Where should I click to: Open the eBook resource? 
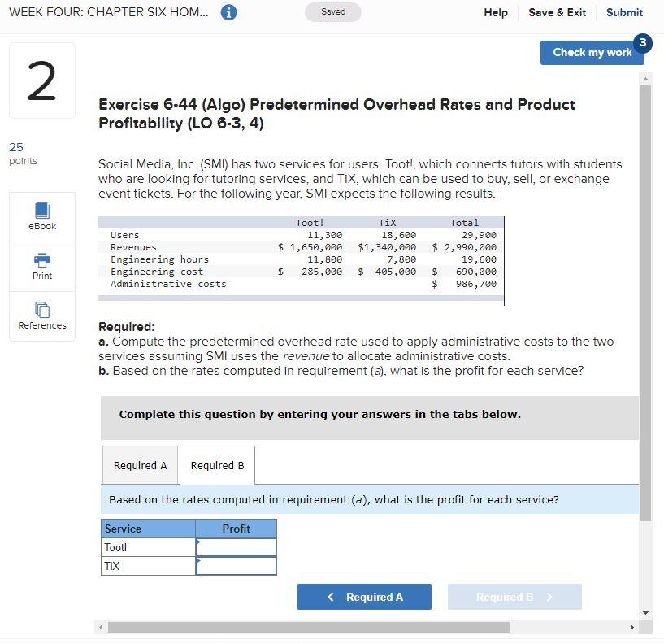[x=42, y=216]
